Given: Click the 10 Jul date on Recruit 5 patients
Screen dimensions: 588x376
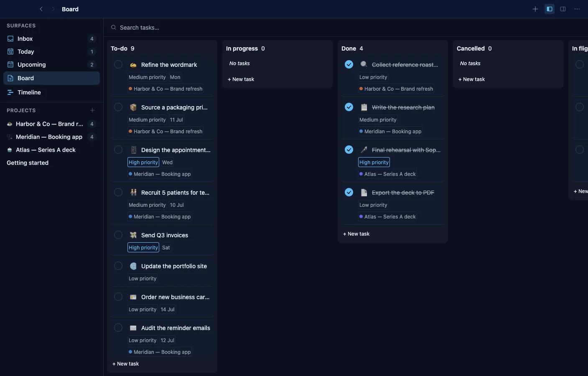Looking at the screenshot, I should pos(177,205).
